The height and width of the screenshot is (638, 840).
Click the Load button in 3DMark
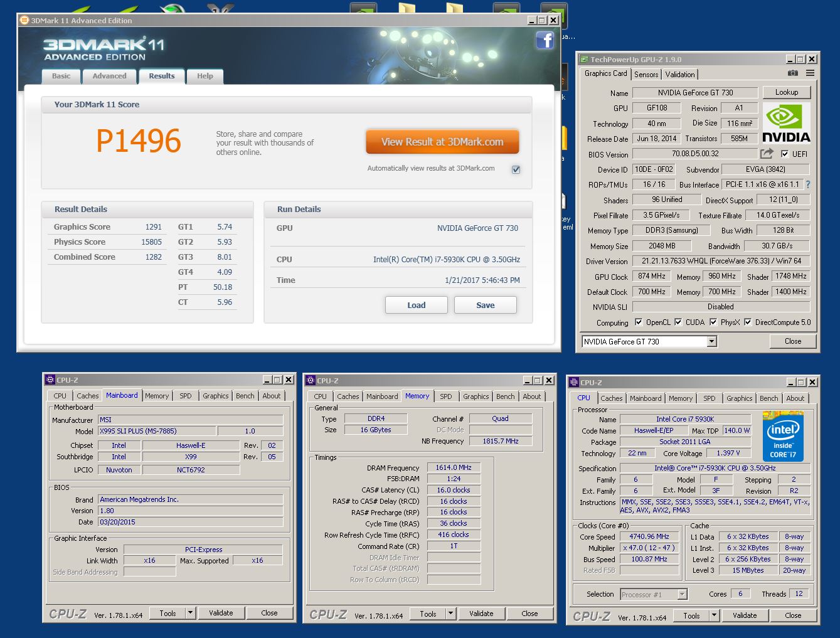click(x=417, y=305)
